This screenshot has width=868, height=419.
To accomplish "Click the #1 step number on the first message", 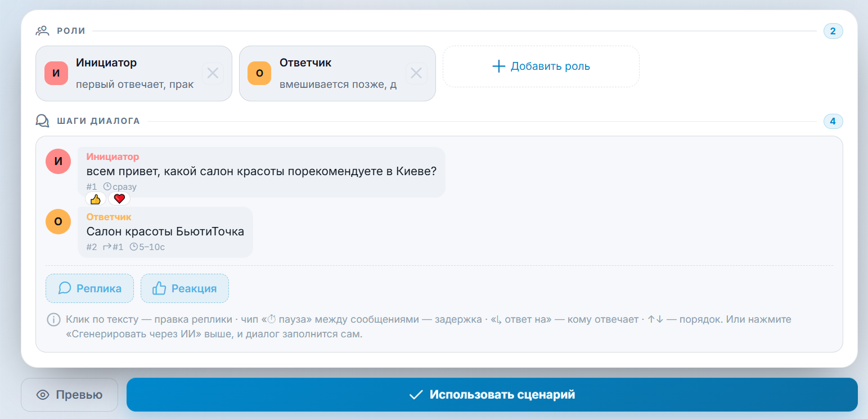I will click(92, 186).
